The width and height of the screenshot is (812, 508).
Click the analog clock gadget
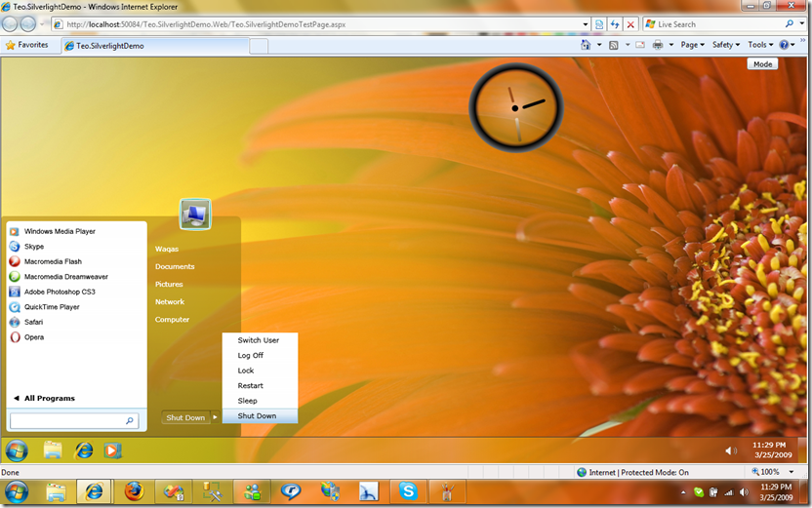(x=516, y=107)
